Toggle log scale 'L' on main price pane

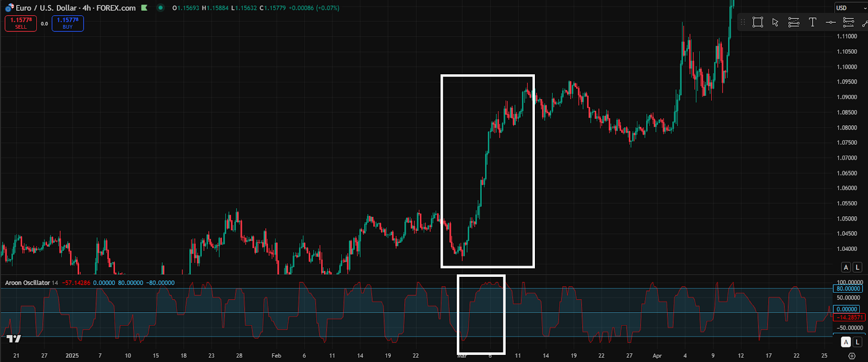tap(857, 267)
